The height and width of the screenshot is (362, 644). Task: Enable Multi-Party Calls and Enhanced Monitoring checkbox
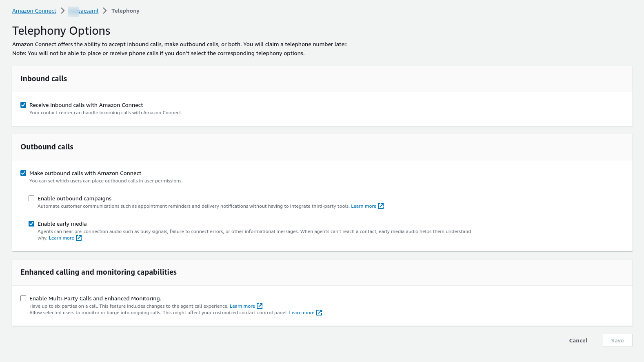point(23,298)
